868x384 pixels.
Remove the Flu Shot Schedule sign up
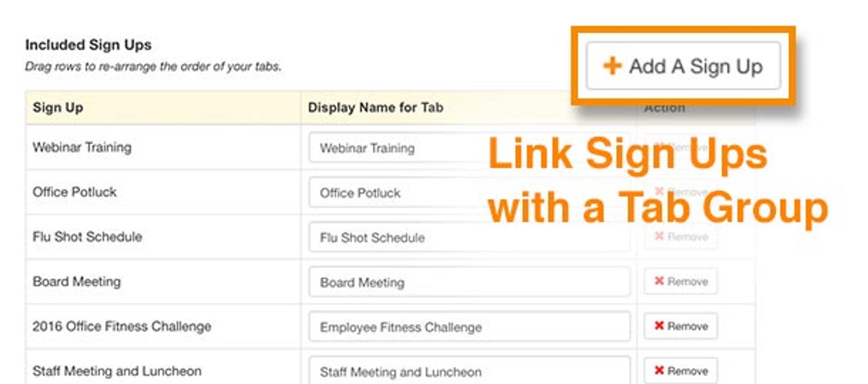pyautogui.click(x=680, y=236)
